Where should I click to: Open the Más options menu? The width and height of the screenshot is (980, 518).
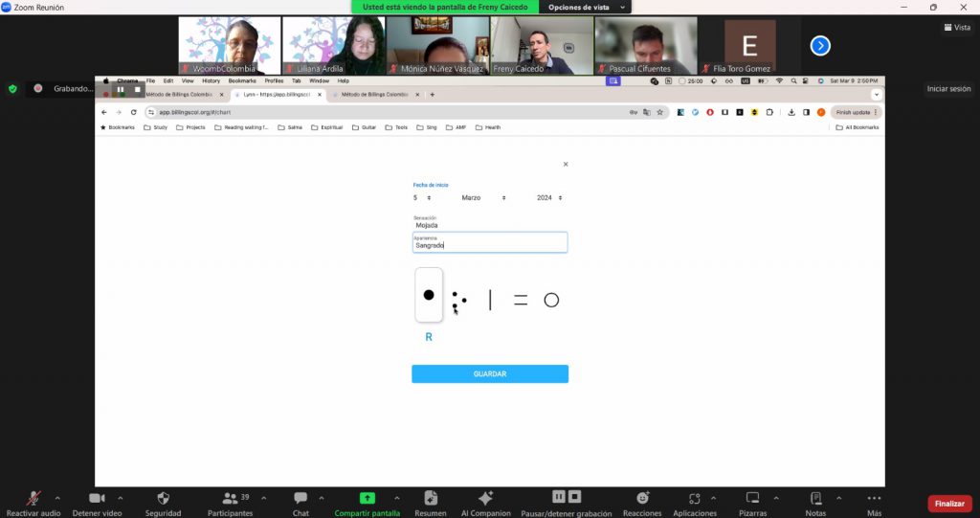(875, 505)
